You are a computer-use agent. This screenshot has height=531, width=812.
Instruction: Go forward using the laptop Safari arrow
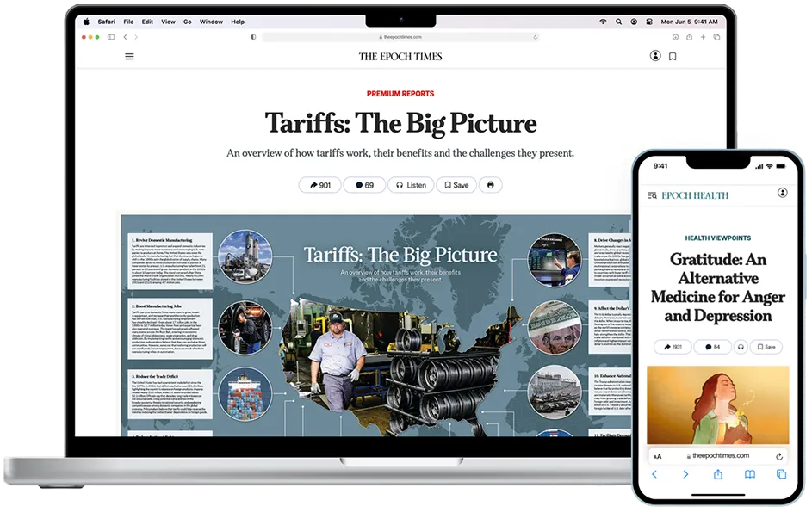pyautogui.click(x=136, y=37)
